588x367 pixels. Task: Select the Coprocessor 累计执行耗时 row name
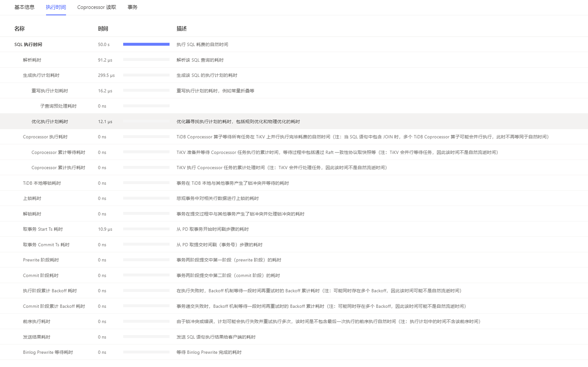click(x=58, y=167)
